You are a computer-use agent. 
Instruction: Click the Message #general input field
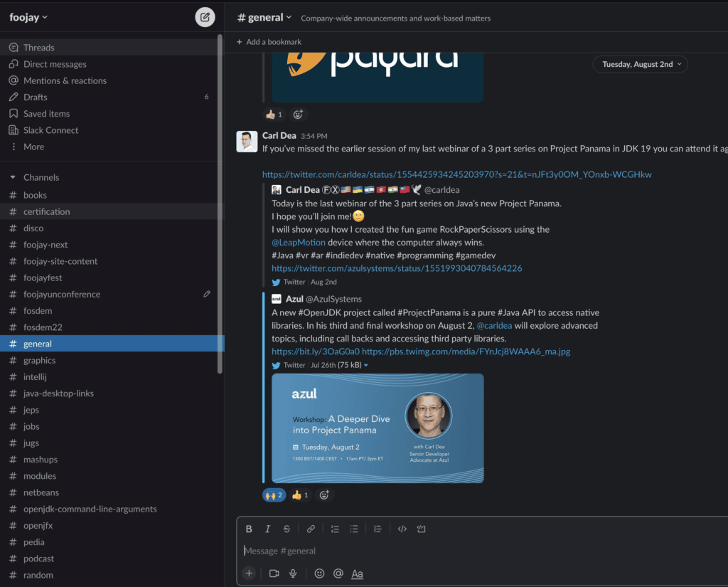[483, 551]
